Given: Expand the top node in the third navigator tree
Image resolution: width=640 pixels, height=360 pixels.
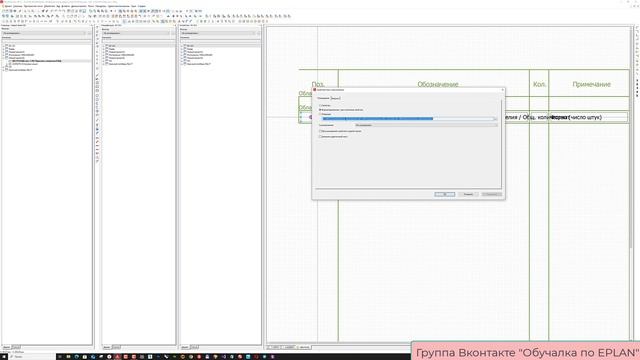Looking at the screenshot, I should click(182, 46).
